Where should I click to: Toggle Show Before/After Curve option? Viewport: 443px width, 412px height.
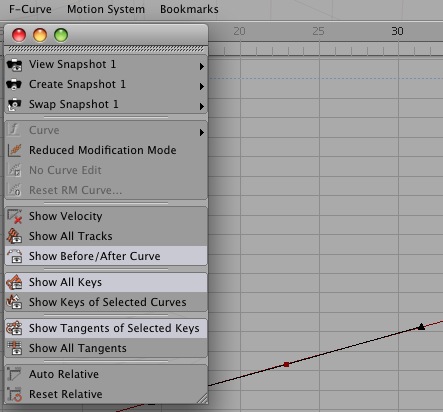tap(106, 256)
